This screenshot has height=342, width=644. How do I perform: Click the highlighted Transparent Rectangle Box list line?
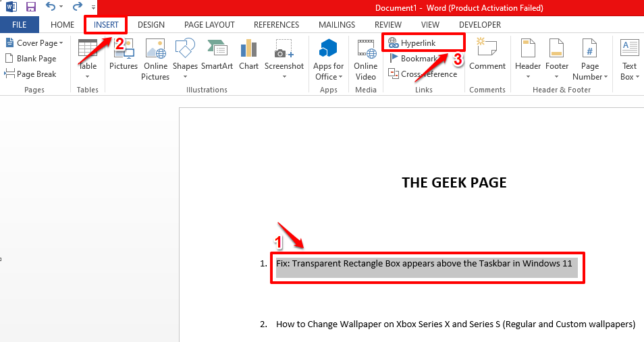click(x=424, y=264)
